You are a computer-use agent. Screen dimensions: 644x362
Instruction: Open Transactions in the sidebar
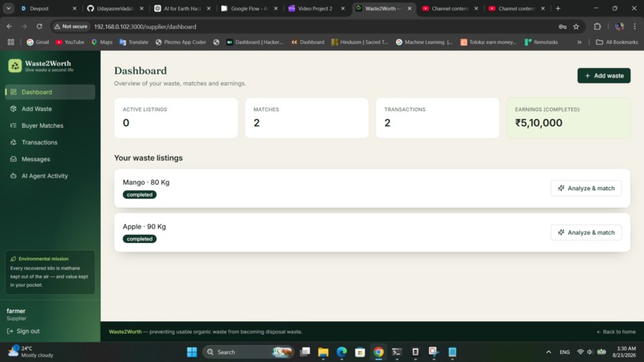50,142
